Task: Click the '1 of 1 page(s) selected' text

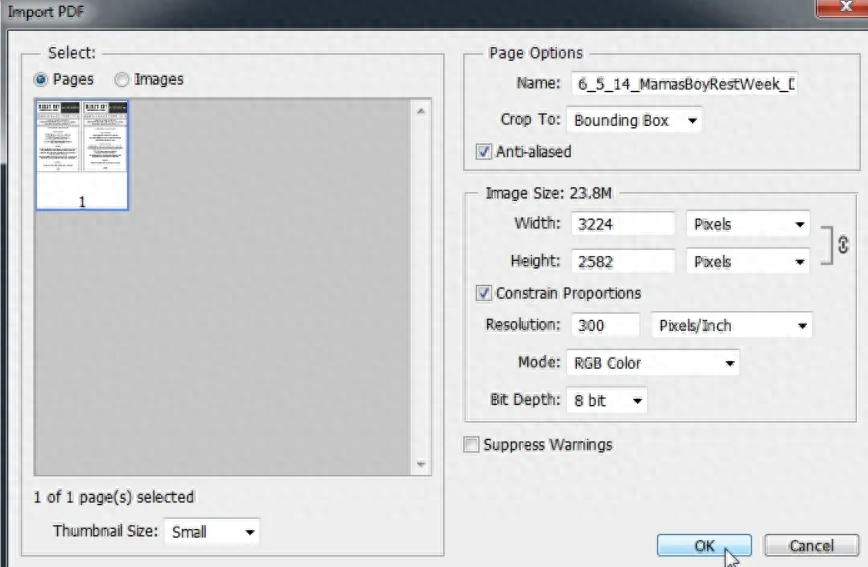Action: coord(113,497)
